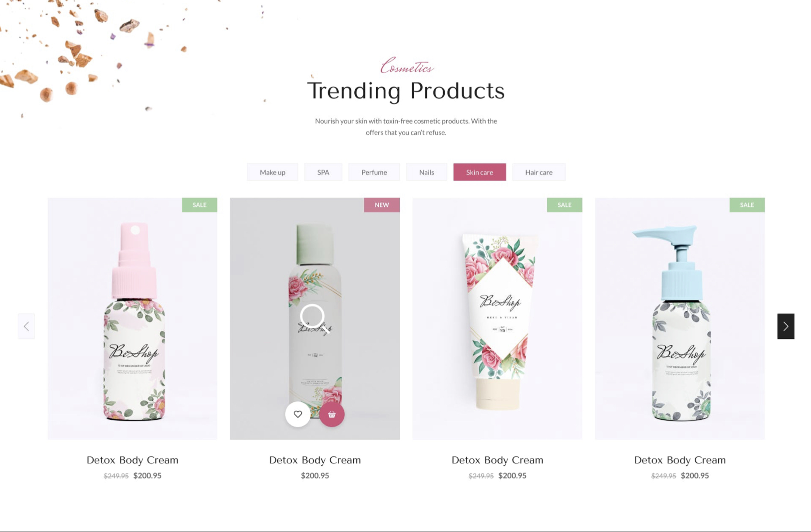
Task: Open the Perfume category tab
Action: click(374, 172)
